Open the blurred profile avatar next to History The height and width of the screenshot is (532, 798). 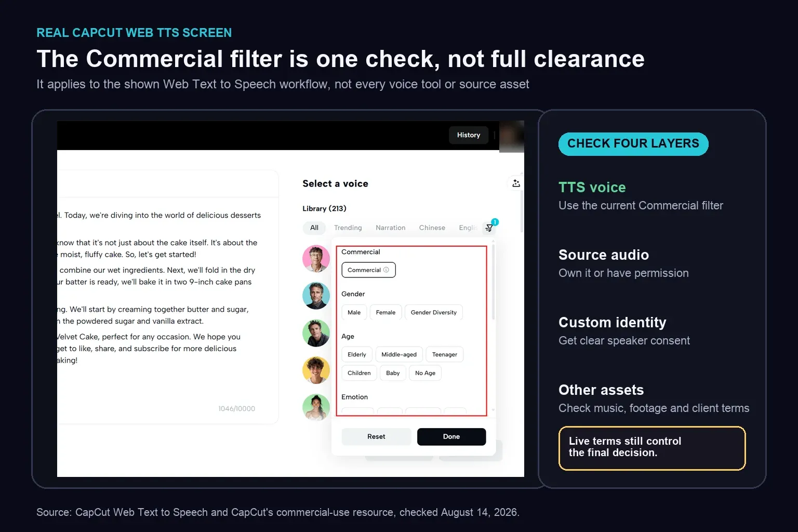(x=511, y=136)
